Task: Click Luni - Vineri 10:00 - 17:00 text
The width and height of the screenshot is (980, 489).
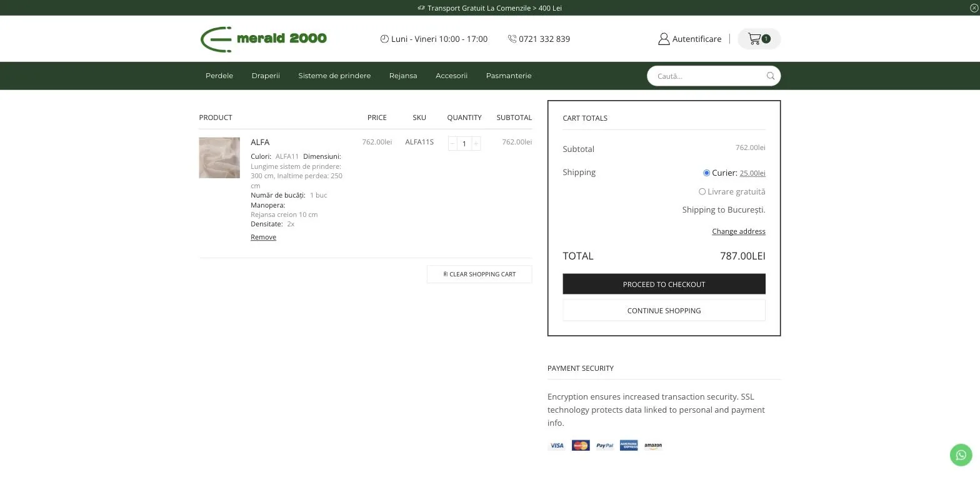Action: coord(439,39)
